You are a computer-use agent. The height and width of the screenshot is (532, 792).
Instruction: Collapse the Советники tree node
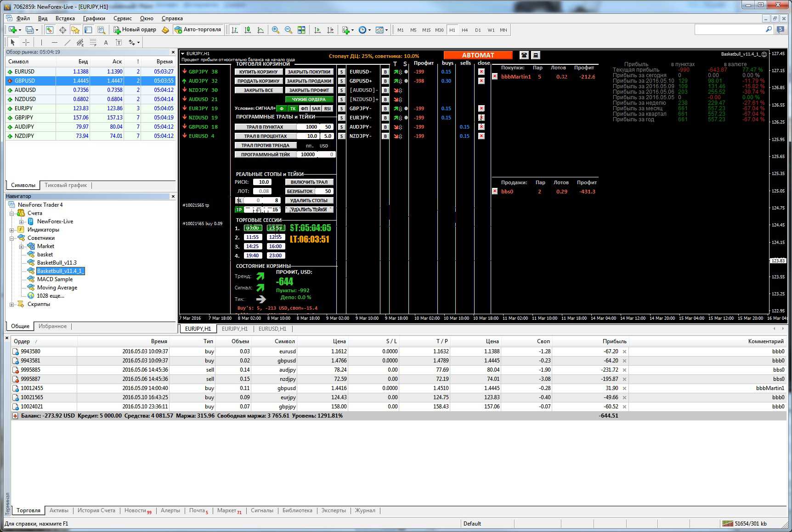12,238
